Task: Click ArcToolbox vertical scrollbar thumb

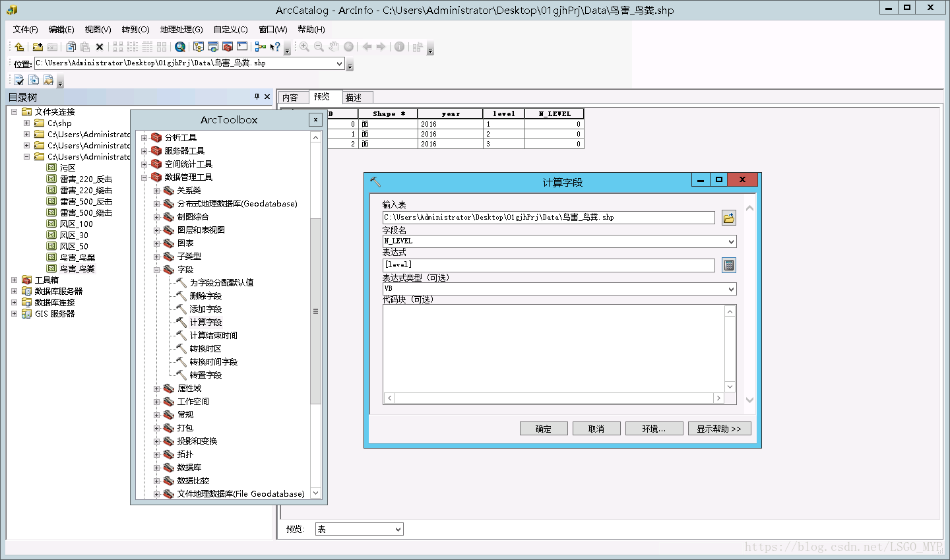Action: click(x=315, y=311)
